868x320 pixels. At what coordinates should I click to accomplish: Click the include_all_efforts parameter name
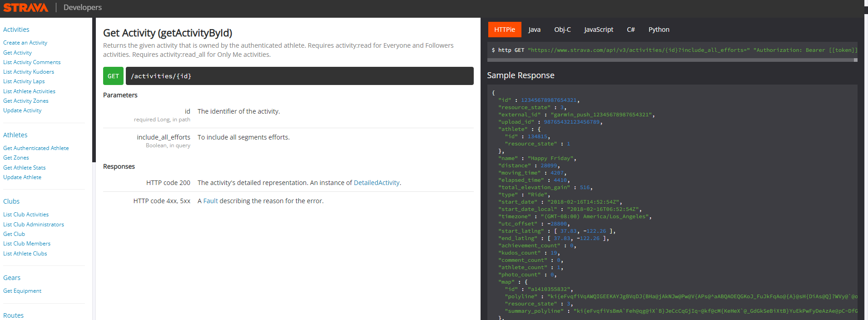coord(164,137)
